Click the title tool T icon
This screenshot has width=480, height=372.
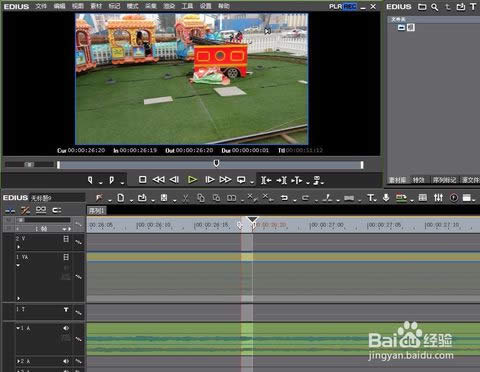point(370,198)
